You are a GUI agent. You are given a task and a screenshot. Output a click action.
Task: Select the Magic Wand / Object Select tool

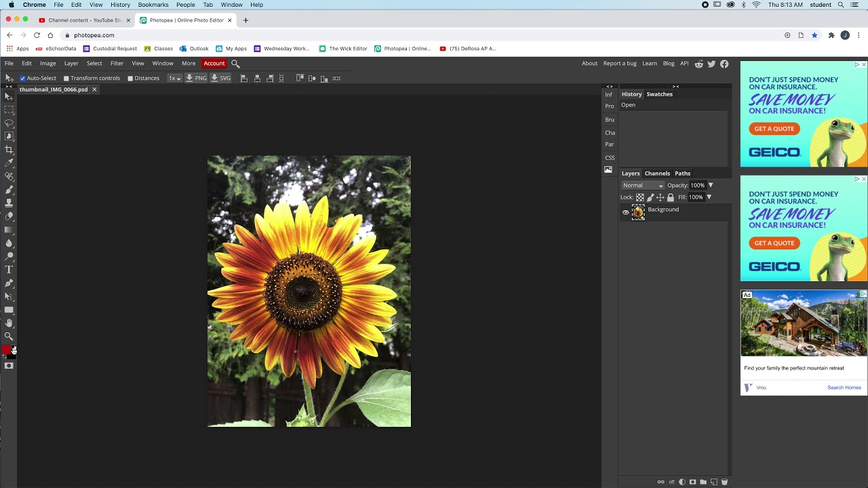point(9,136)
